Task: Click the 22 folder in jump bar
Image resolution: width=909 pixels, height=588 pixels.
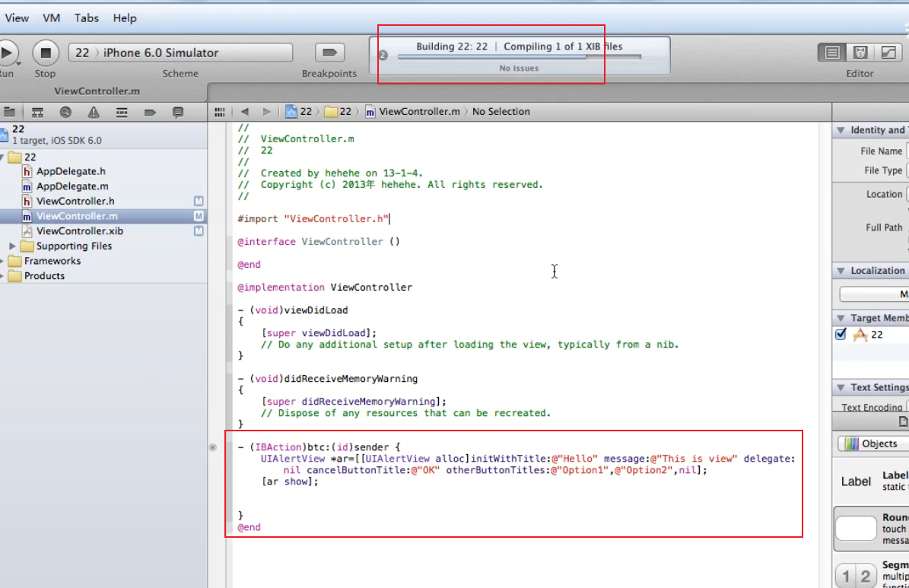Action: [338, 111]
